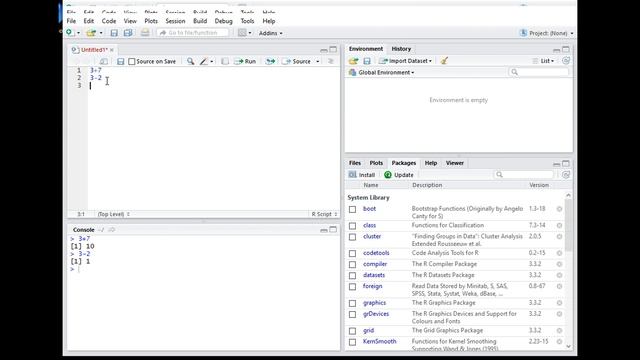The image size is (640, 360).
Task: Check the compiler package checkbox
Action: (352, 264)
